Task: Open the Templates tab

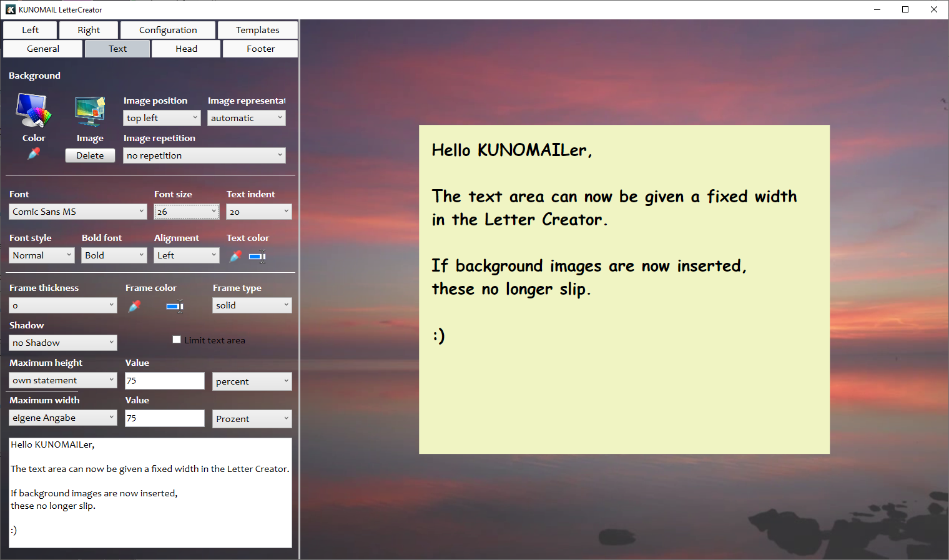Action: pos(257,30)
